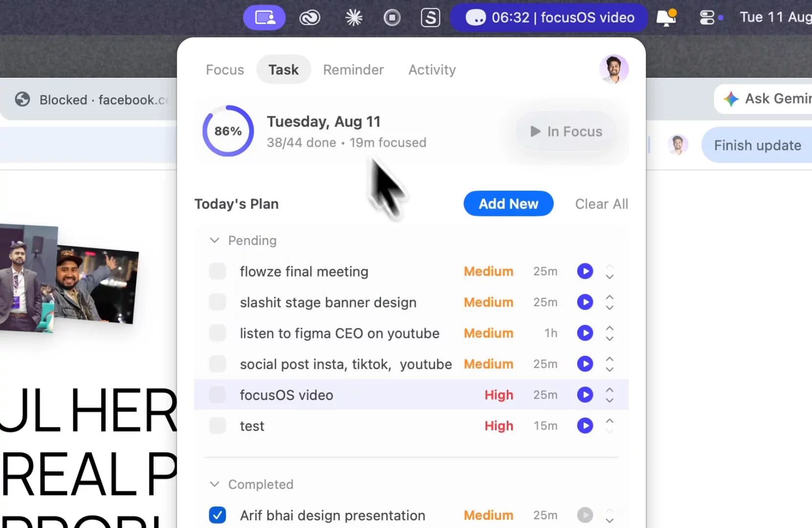812x528 pixels.
Task: Tick social post insta, tiktok, youtube checkbox
Action: [217, 364]
